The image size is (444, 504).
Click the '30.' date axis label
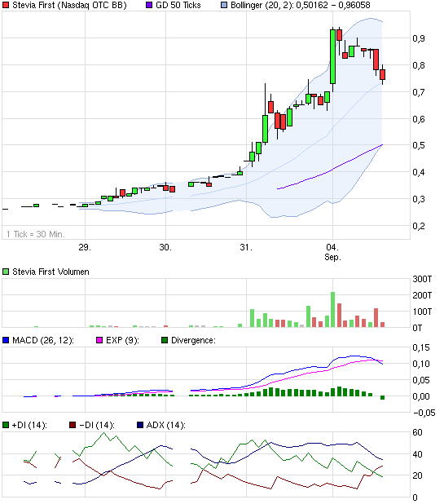165,247
